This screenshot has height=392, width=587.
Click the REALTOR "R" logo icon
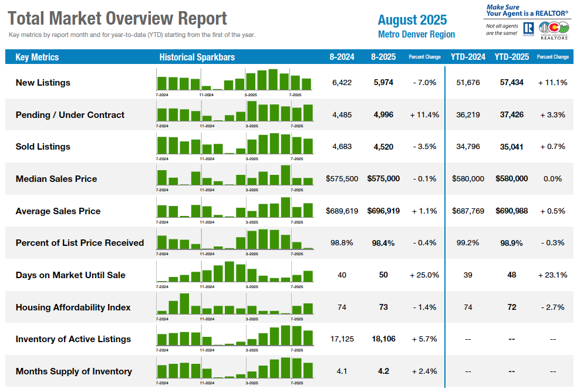pyautogui.click(x=528, y=29)
